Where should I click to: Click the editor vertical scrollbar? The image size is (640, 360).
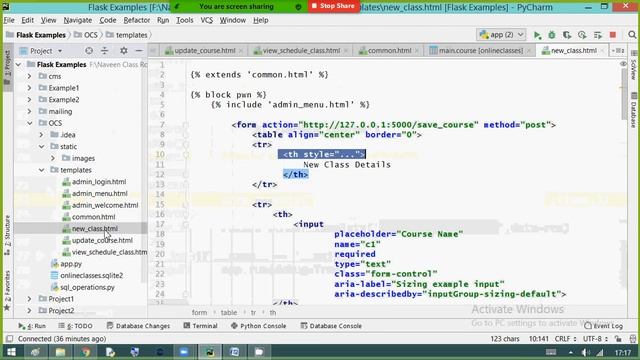pos(624,94)
